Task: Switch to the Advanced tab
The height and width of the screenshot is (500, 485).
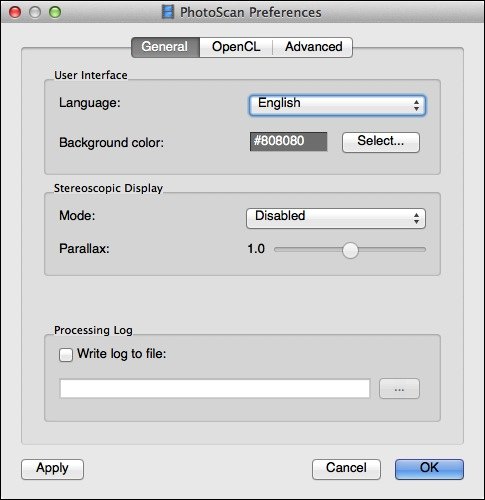Action: point(313,47)
